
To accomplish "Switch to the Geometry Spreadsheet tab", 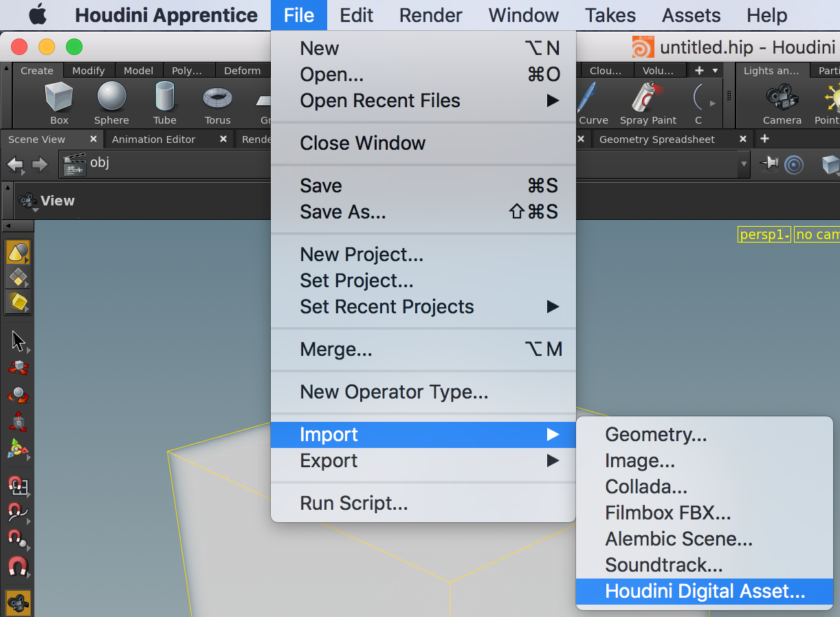I will pos(656,139).
